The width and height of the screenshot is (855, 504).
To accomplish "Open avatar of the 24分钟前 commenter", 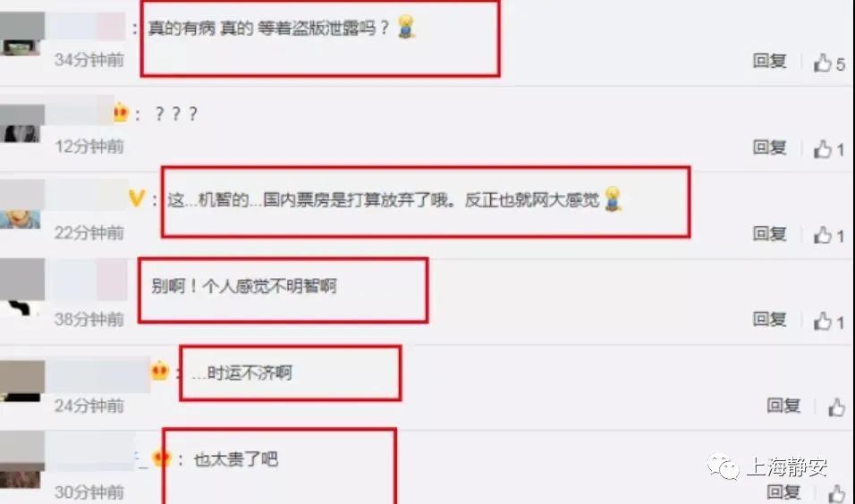I will [21, 381].
